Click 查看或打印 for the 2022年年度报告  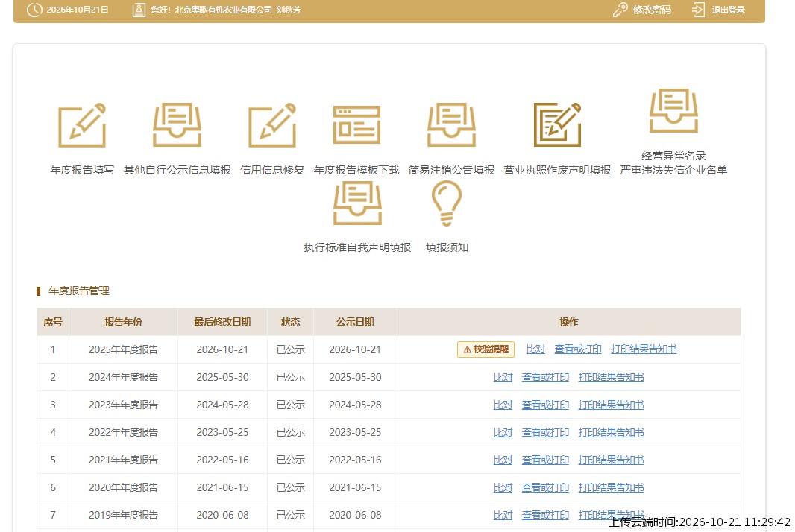point(545,432)
